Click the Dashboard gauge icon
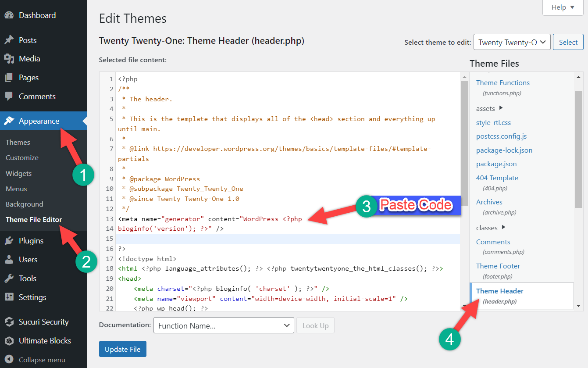 [x=9, y=15]
